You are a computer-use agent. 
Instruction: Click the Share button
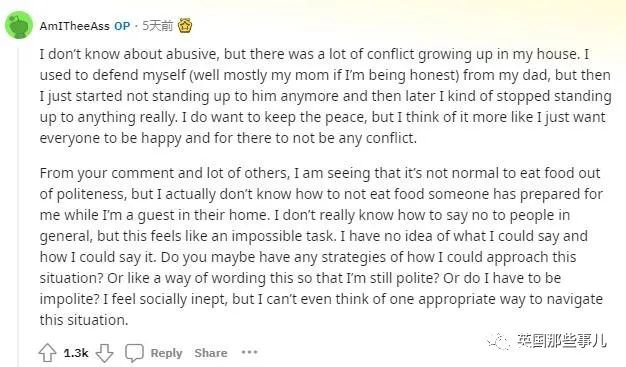pos(211,353)
